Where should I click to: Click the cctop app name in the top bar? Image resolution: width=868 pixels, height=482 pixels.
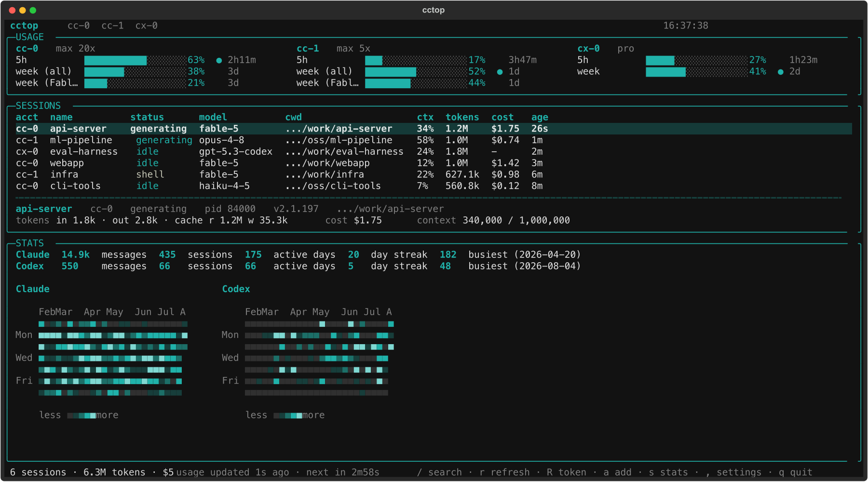point(24,26)
